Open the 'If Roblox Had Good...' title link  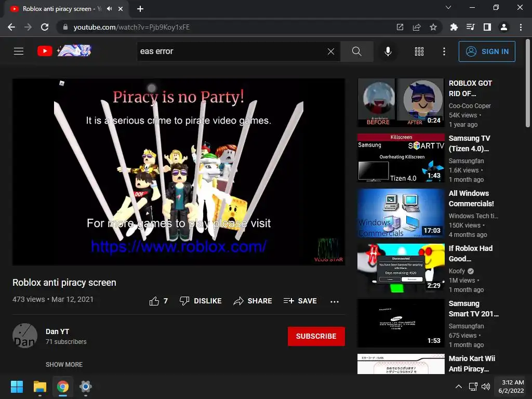point(471,254)
